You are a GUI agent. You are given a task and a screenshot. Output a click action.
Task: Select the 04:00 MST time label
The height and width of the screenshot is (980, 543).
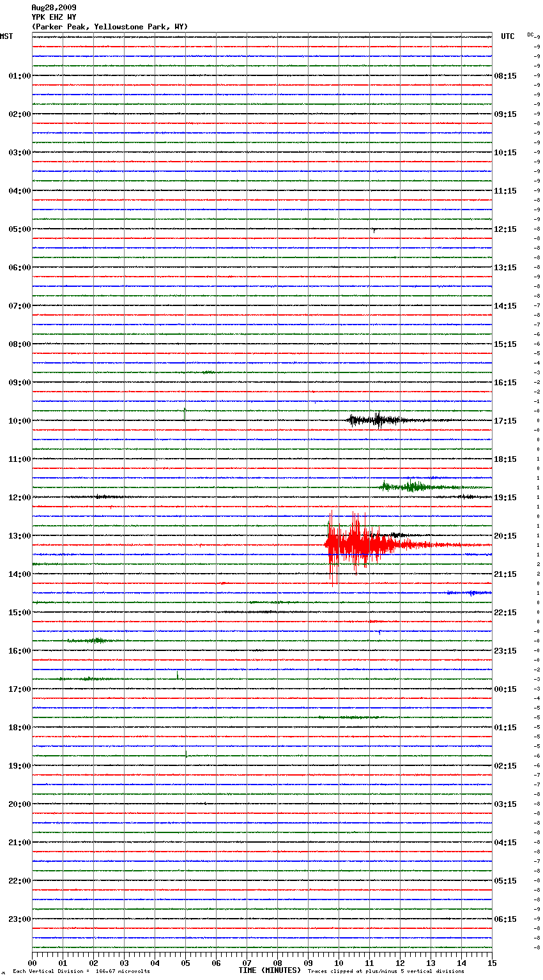pyautogui.click(x=20, y=191)
